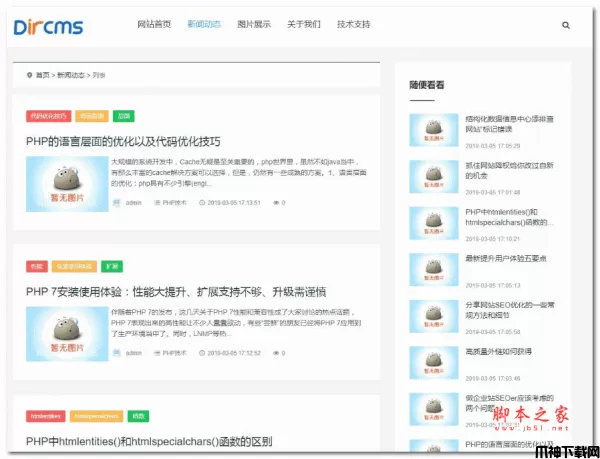Open article PHP中htmlentities()和htmlspecialchars()函数的区别

click(149, 441)
